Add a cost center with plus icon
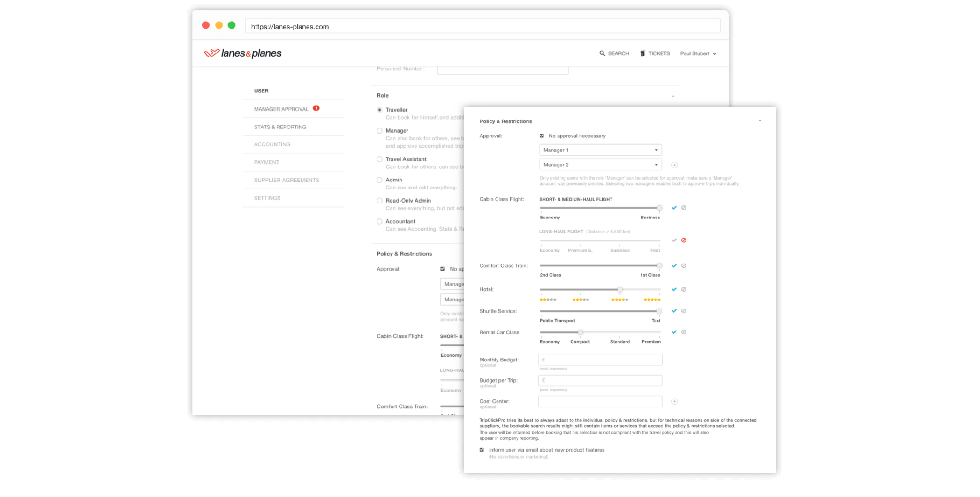Screen dimensions: 980x497 click(x=674, y=401)
